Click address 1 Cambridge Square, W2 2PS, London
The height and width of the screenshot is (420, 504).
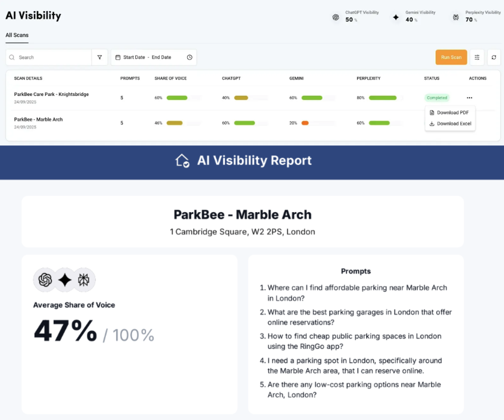tap(242, 232)
